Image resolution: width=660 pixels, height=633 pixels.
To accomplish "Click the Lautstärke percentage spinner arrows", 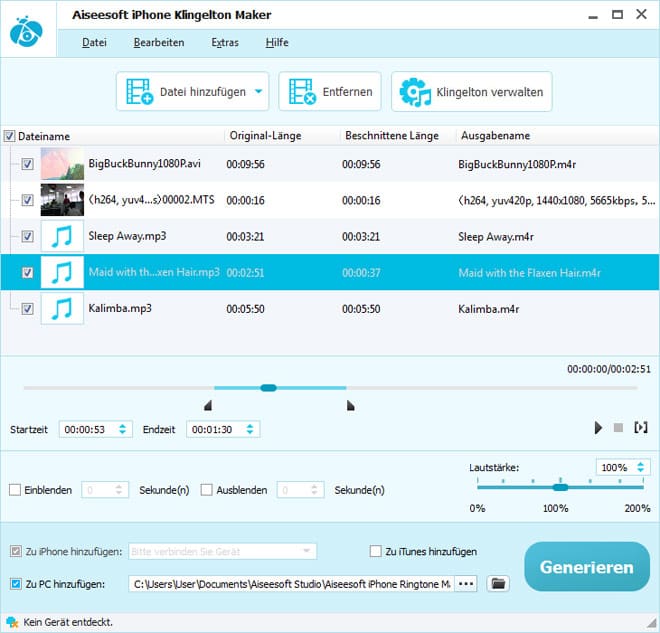I will pos(639,468).
